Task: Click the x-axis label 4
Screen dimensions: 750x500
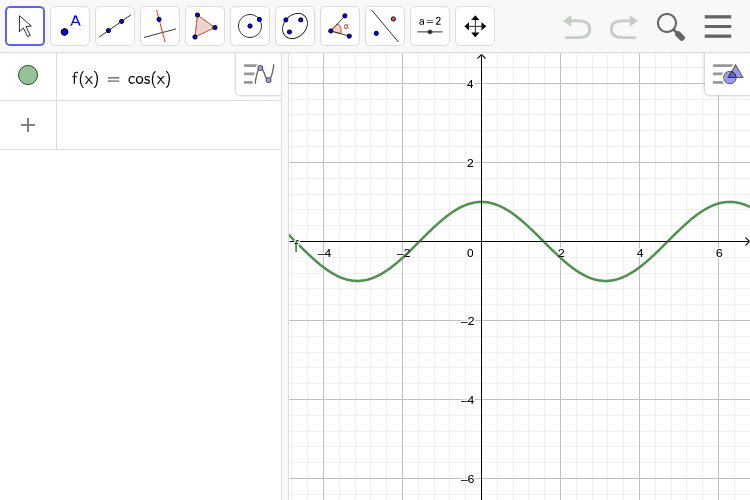Action: tap(640, 253)
